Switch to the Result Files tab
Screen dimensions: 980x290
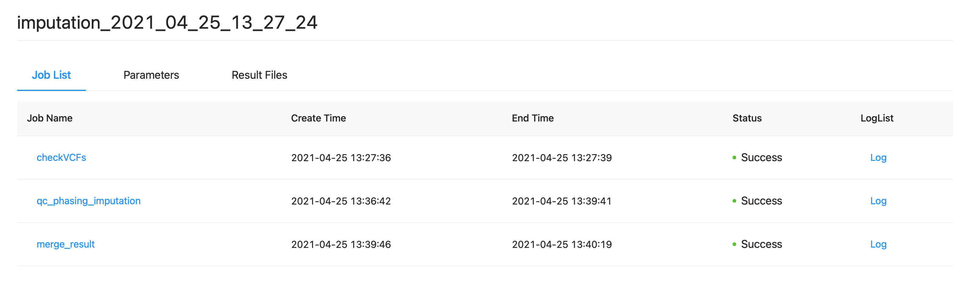pyautogui.click(x=259, y=75)
